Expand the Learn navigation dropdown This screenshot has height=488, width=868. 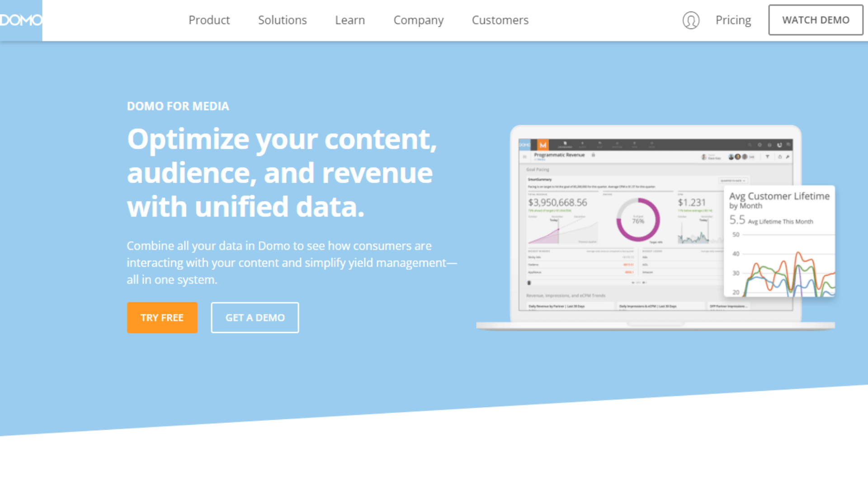(350, 20)
